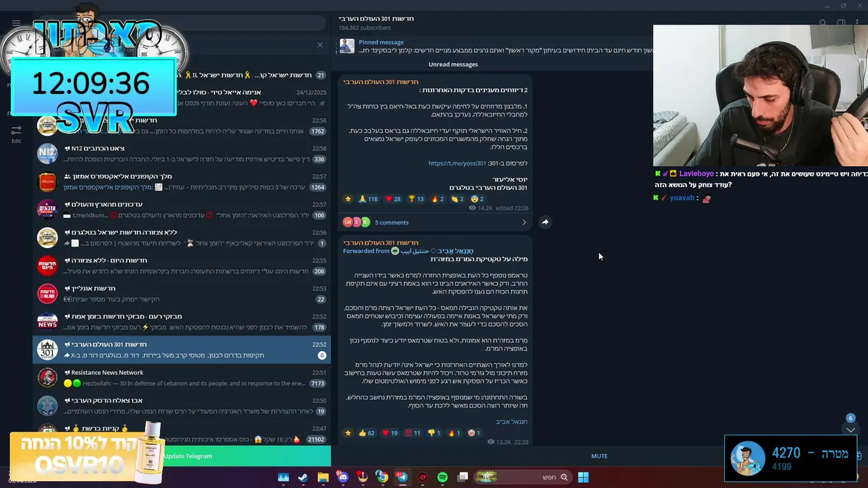868x488 pixels.
Task: Open the Windows Start button
Action: [583, 477]
